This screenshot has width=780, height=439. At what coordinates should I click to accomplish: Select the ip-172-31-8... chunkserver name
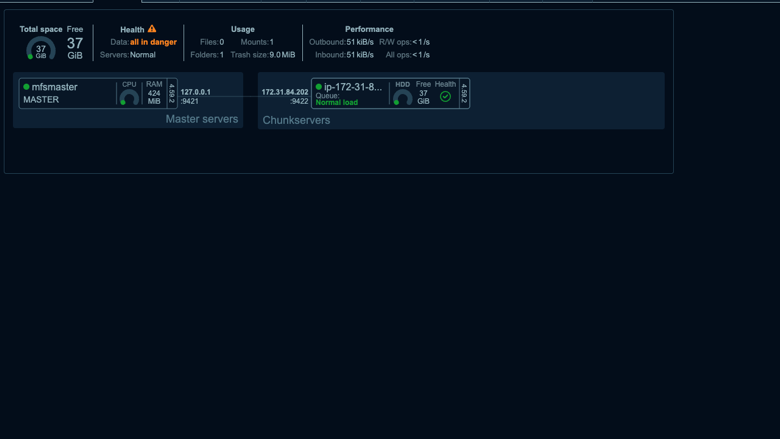coord(353,87)
